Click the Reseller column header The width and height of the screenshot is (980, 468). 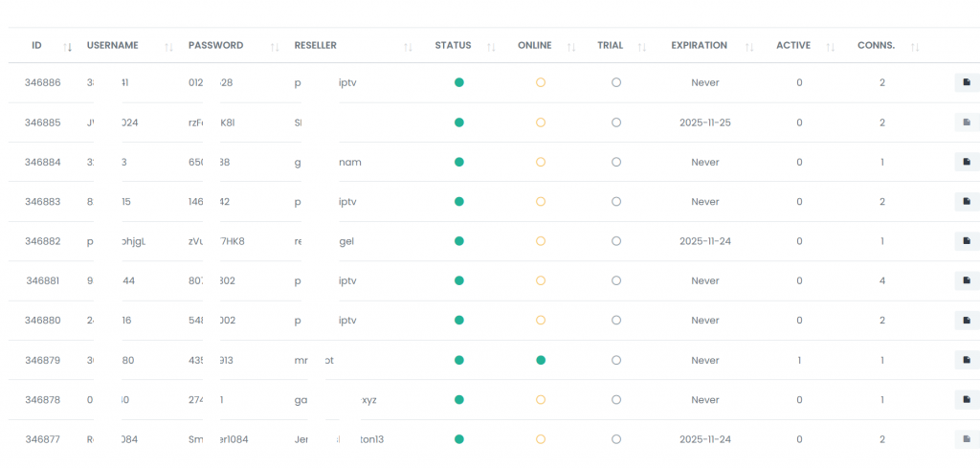[316, 45]
